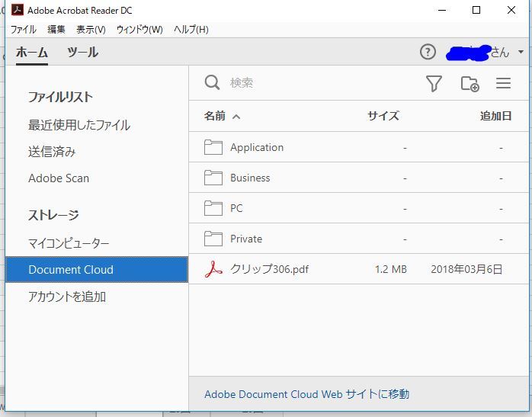Select マイコンピューター storage item

[x=69, y=243]
